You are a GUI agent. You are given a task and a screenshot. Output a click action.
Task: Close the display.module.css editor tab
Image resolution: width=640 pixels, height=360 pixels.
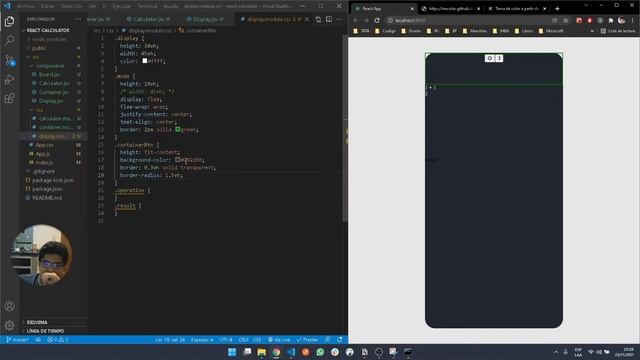tap(307, 19)
